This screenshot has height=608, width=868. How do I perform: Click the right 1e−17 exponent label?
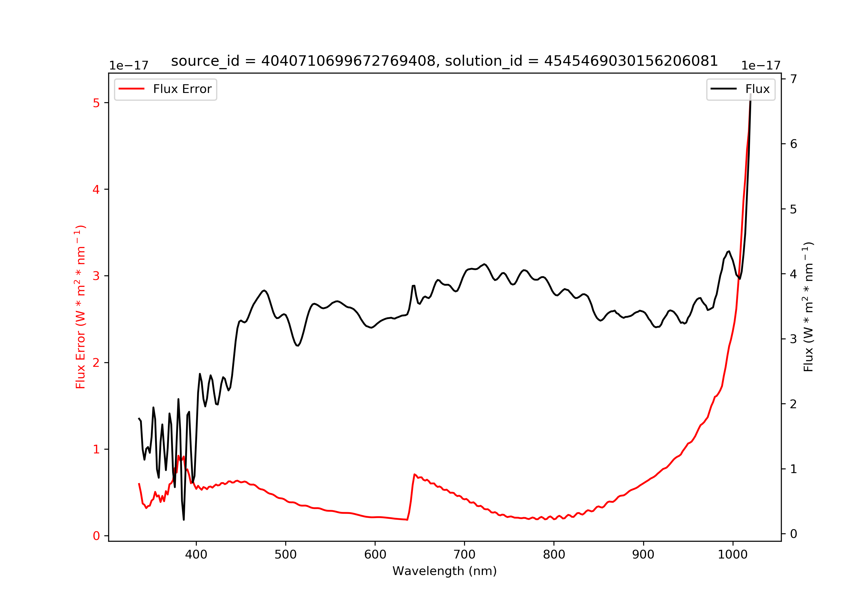click(x=761, y=66)
